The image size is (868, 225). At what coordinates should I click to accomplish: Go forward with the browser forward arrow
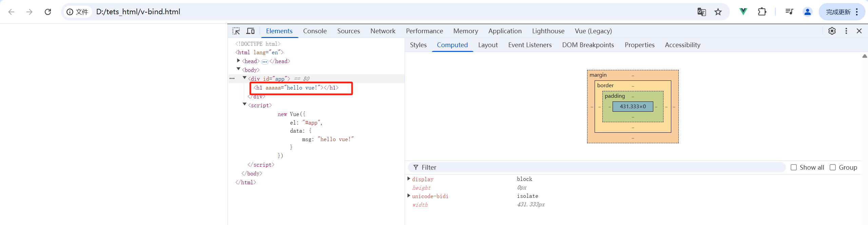coord(30,12)
